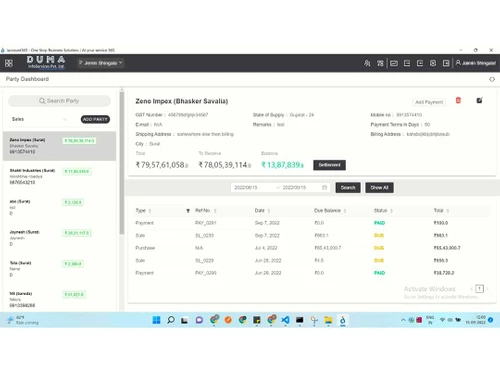The image size is (500, 375).
Task: Sort by Due Balance column arrows
Action: (345, 211)
